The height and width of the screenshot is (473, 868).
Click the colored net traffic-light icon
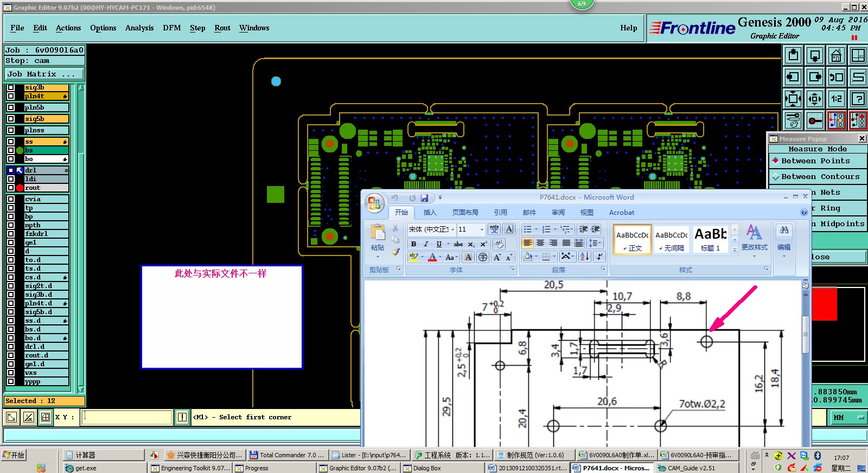[836, 120]
